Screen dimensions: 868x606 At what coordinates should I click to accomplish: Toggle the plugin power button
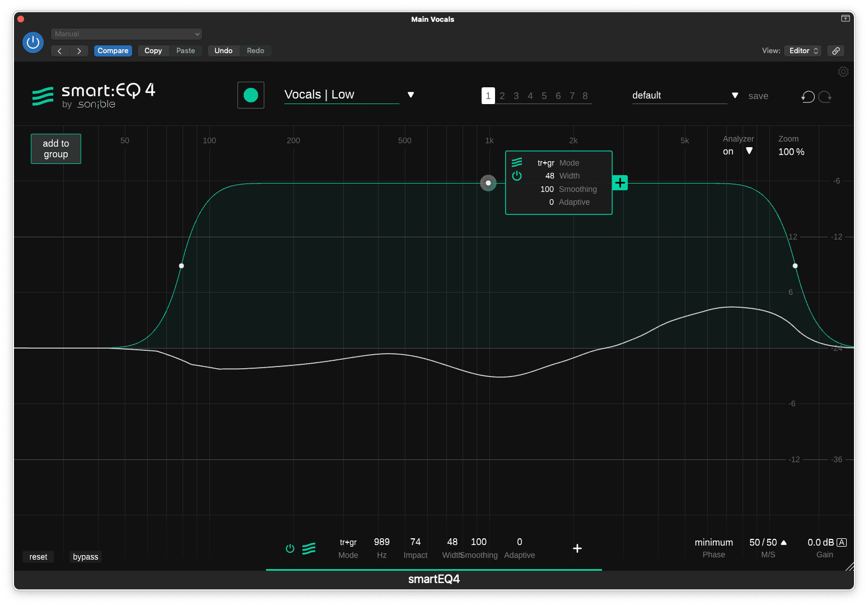click(x=33, y=43)
